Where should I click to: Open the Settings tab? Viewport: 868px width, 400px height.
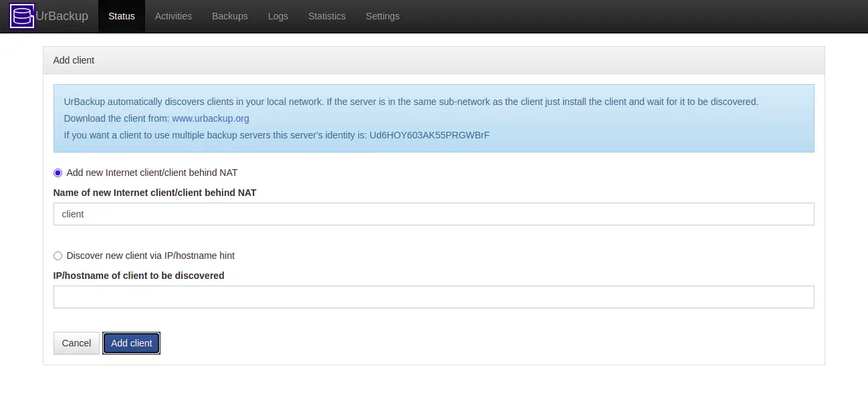click(383, 16)
